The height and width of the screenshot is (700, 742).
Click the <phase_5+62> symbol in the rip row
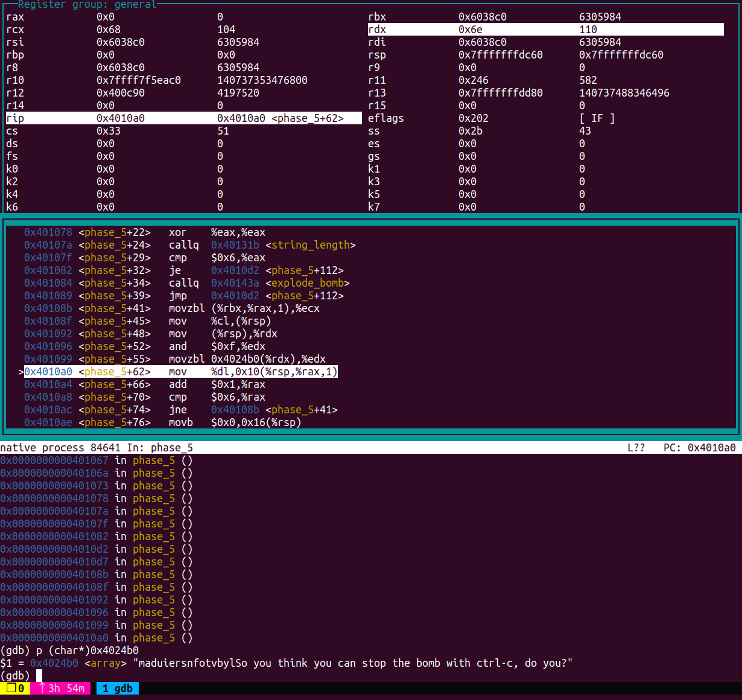click(x=308, y=118)
